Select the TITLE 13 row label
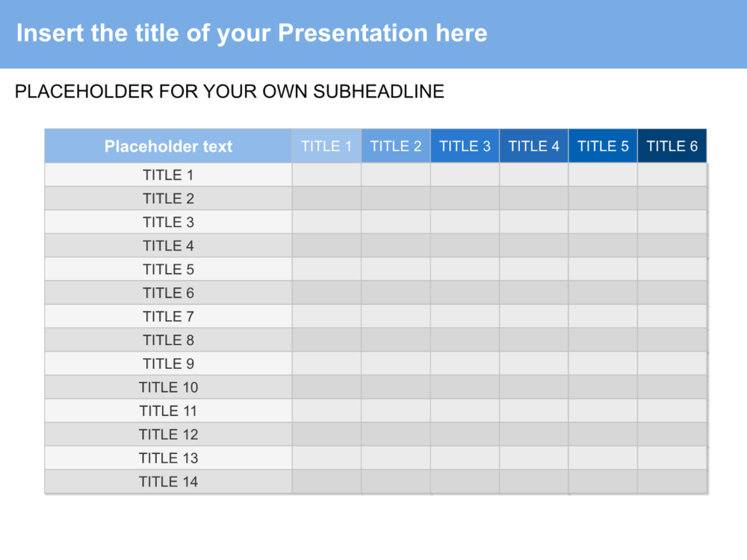Viewport: 747px width, 560px height. pos(168,458)
